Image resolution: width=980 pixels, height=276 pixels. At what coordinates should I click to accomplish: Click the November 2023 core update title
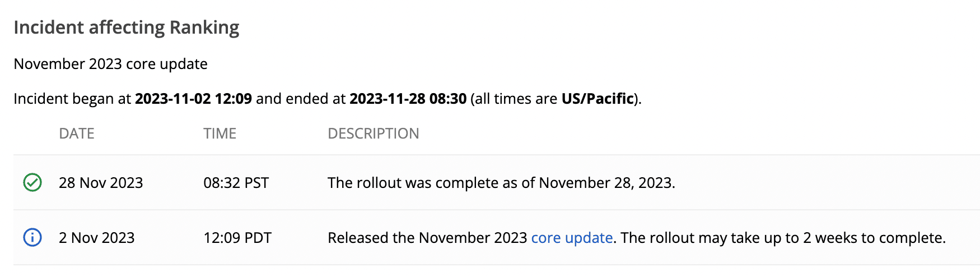110,64
